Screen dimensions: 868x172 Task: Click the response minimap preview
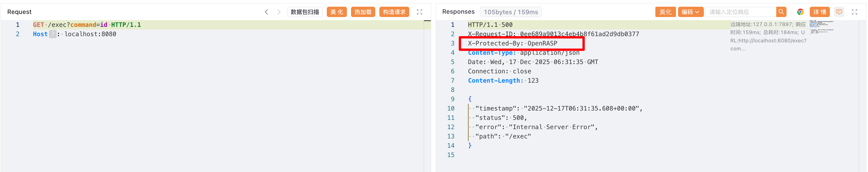tap(821, 27)
